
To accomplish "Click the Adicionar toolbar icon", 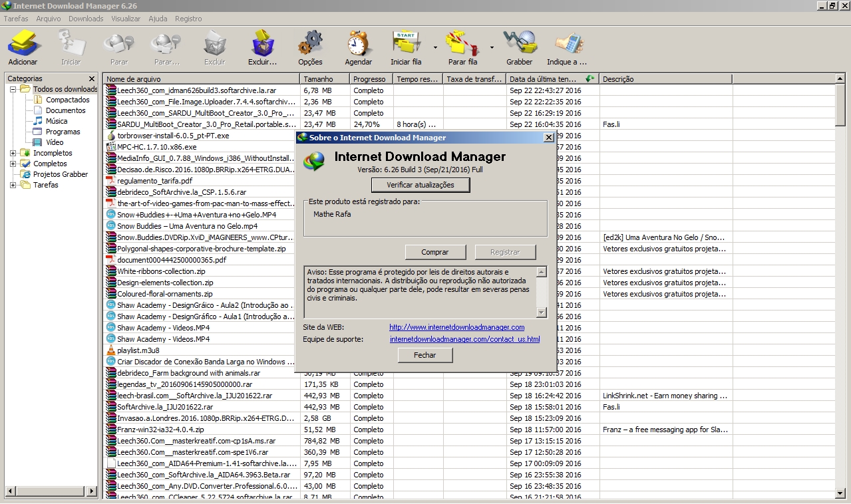I will pos(23,44).
